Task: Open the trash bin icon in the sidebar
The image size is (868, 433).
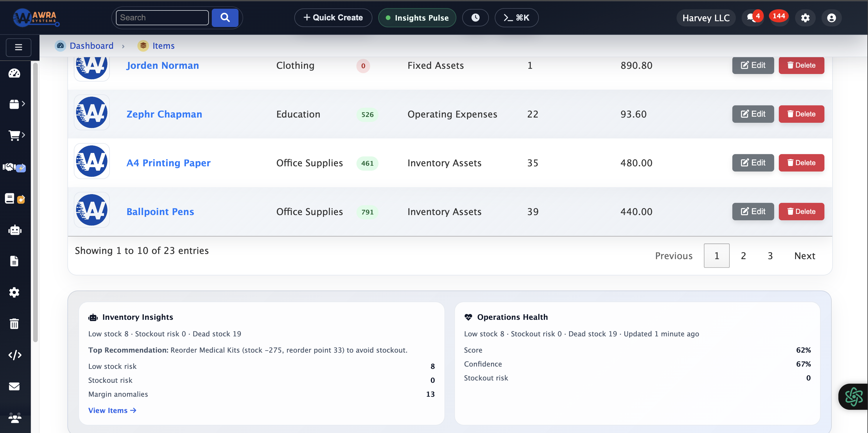Action: 14,324
